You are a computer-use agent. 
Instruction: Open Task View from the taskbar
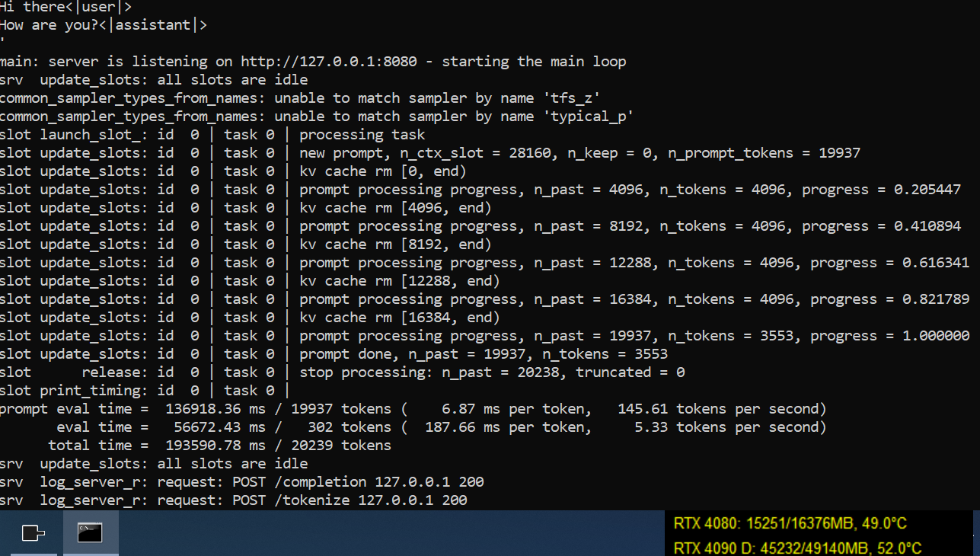pos(33,533)
